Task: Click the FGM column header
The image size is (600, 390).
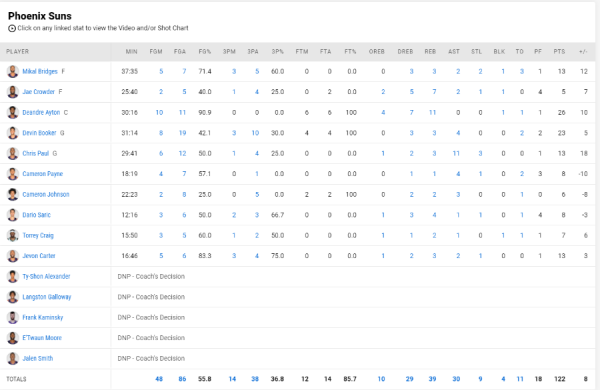Action: (x=156, y=51)
